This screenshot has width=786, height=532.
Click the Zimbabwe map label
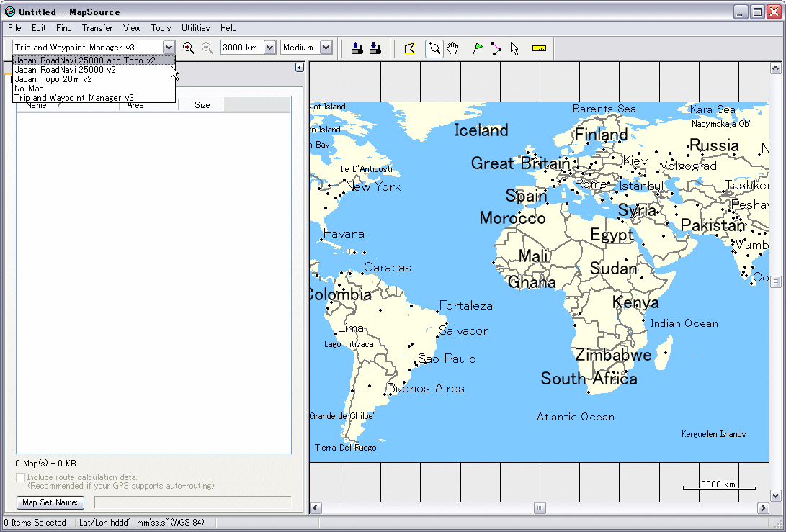pyautogui.click(x=613, y=355)
